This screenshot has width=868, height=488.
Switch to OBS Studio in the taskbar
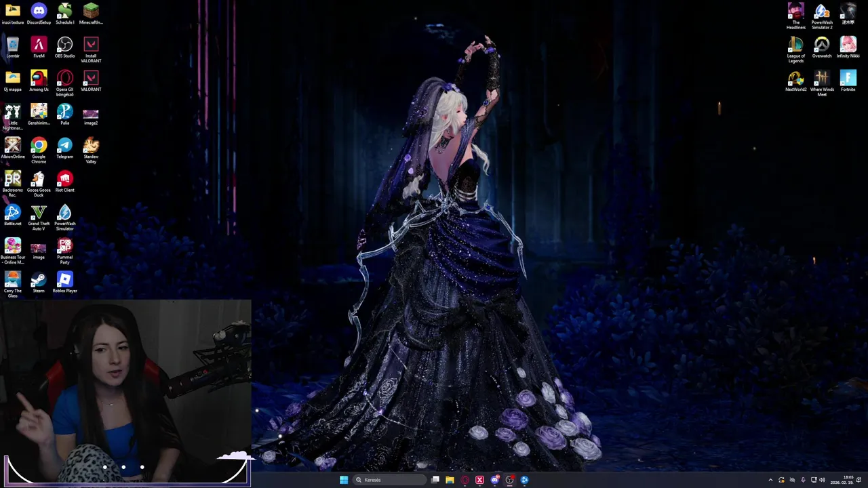tap(509, 480)
